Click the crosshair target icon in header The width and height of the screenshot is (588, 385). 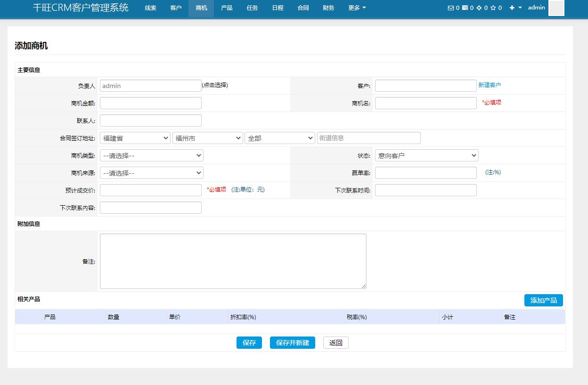(x=479, y=8)
